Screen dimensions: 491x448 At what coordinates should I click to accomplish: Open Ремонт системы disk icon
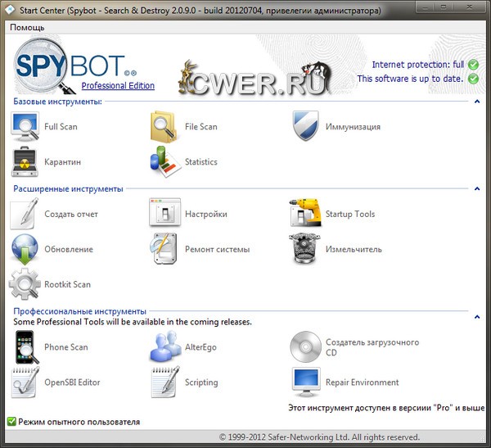[x=164, y=249]
